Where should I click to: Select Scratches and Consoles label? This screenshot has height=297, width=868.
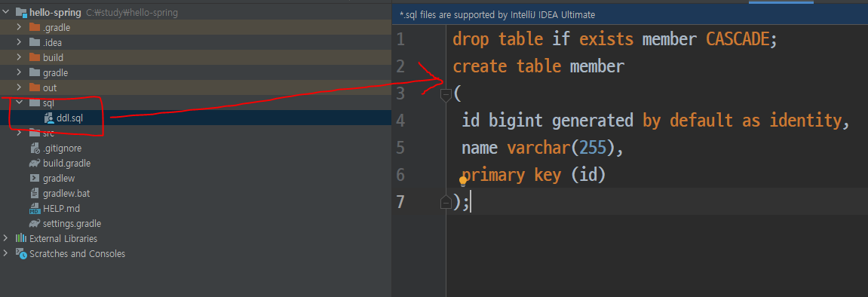point(77,254)
